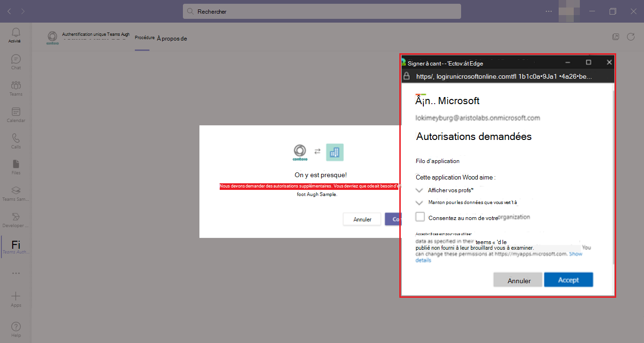The image size is (644, 343).
Task: Reload the tab with the refresh icon
Action: point(631,37)
